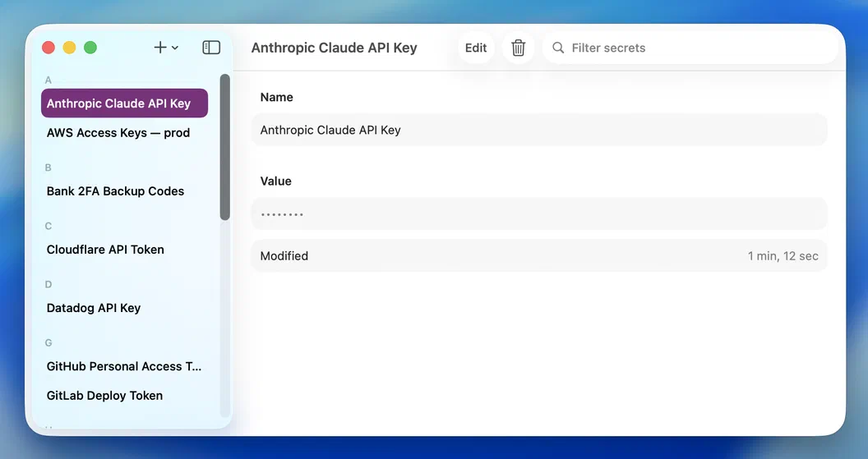Open GitLab Deploy Token entry
868x459 pixels.
(125, 396)
